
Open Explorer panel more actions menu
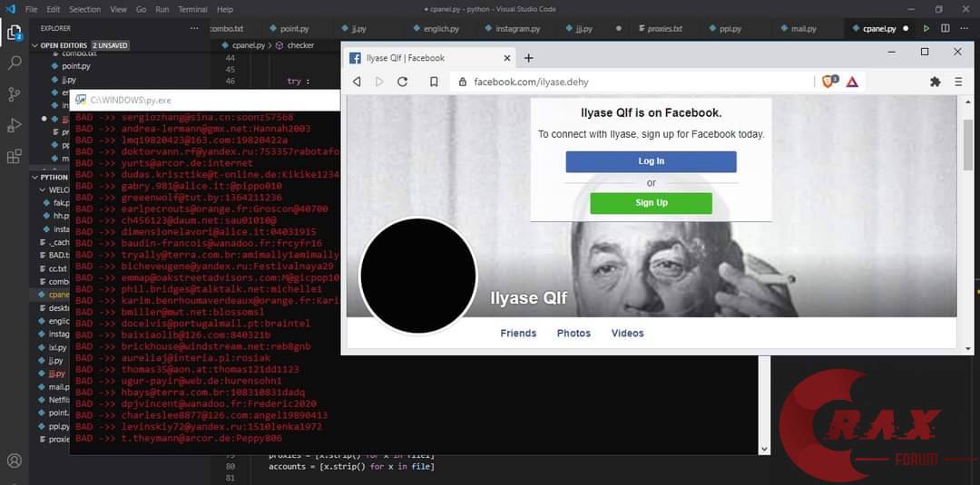pos(195,29)
